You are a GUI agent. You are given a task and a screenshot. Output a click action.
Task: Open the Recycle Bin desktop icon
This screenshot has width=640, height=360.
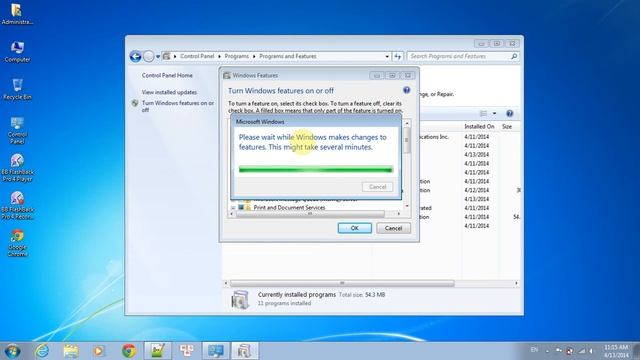17,89
